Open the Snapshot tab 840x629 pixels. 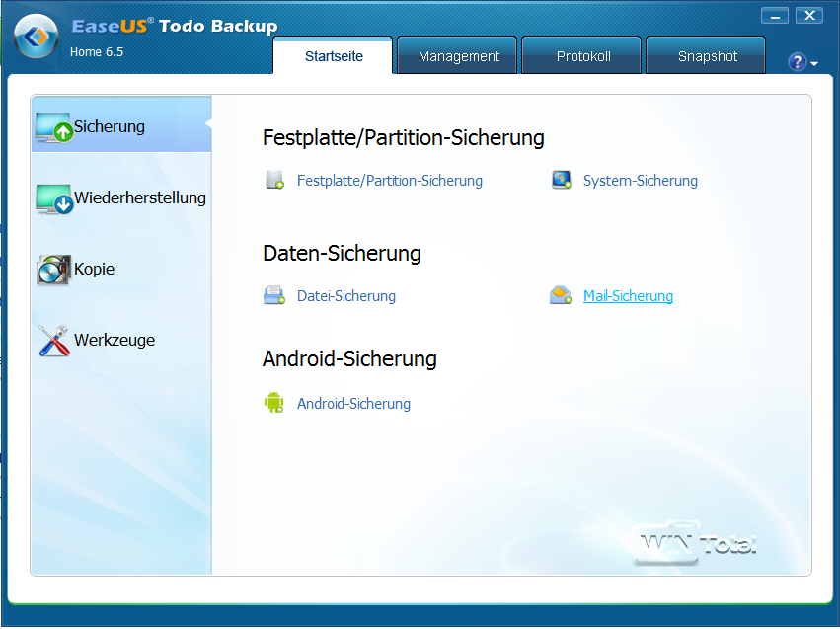click(707, 55)
